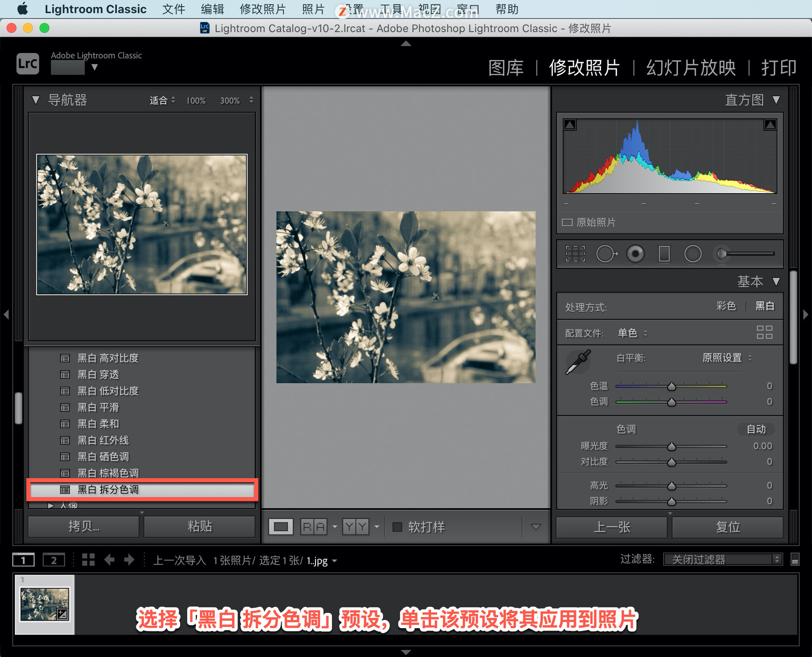
Task: Enable the Soft Proofing checkbox
Action: tap(397, 527)
